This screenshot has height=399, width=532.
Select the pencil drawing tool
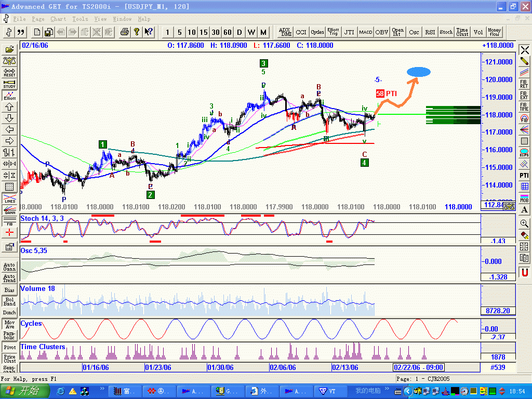524,61
